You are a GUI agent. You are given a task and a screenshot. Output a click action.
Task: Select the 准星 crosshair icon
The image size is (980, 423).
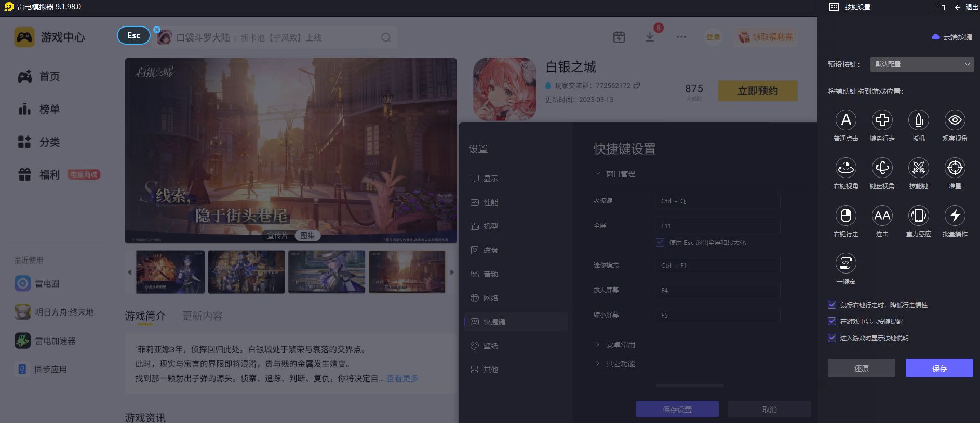955,168
